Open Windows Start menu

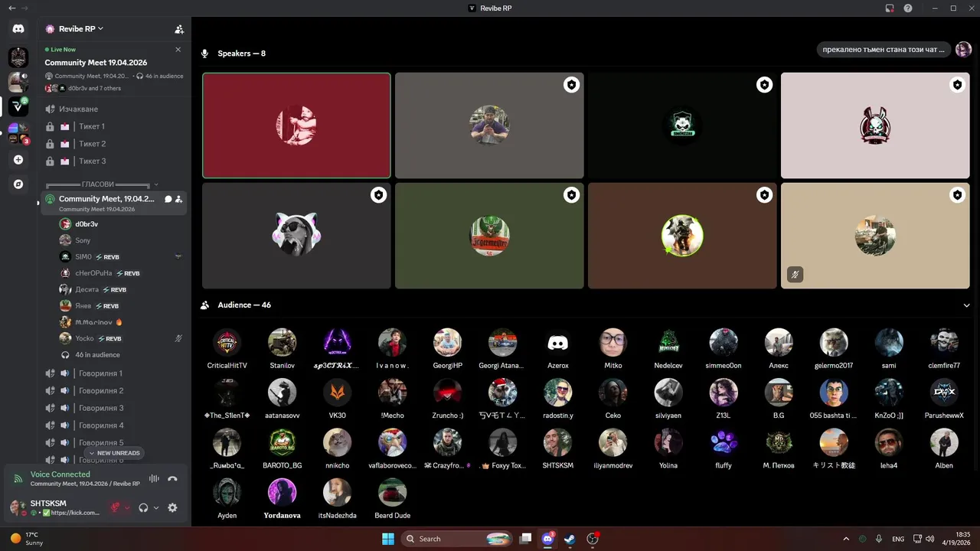coord(387,538)
